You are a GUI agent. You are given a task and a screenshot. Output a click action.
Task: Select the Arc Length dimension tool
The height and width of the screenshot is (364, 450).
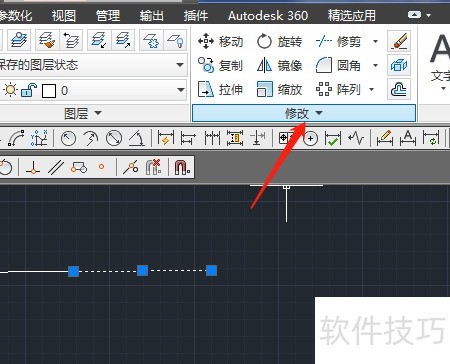[15, 138]
